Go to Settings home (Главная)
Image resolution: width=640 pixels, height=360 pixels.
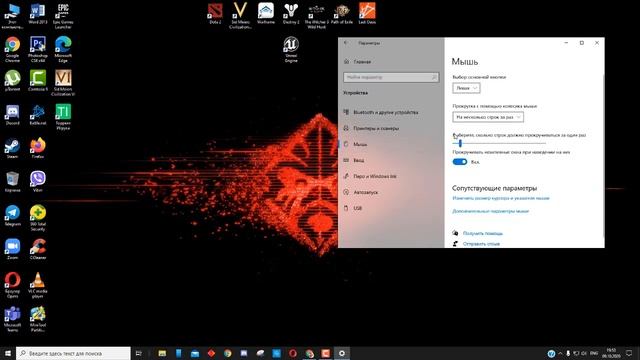(391, 62)
